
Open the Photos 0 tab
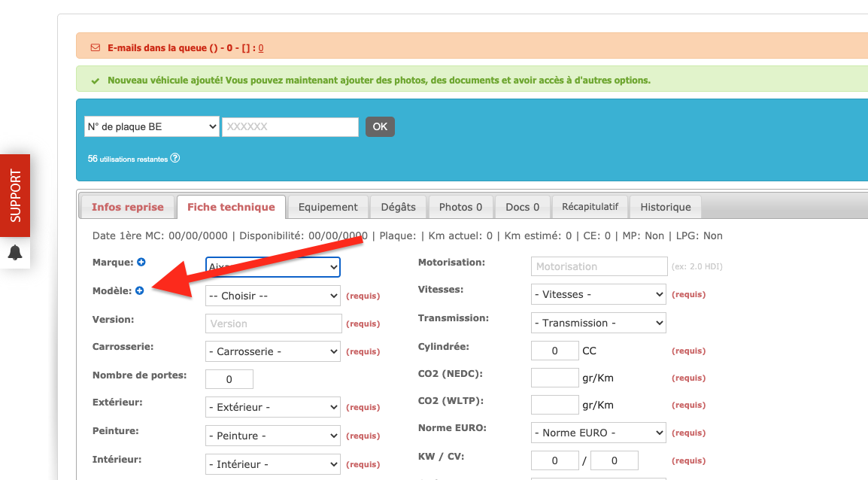click(460, 207)
